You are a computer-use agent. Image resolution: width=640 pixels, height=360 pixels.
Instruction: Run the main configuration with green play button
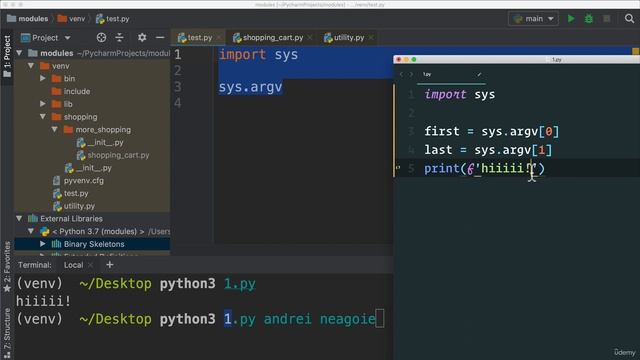571,19
